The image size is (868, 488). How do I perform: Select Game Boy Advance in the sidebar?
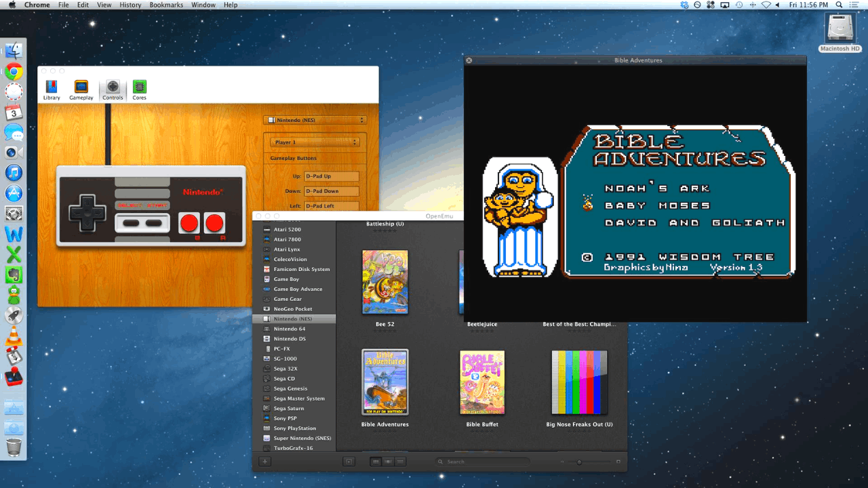(294, 289)
